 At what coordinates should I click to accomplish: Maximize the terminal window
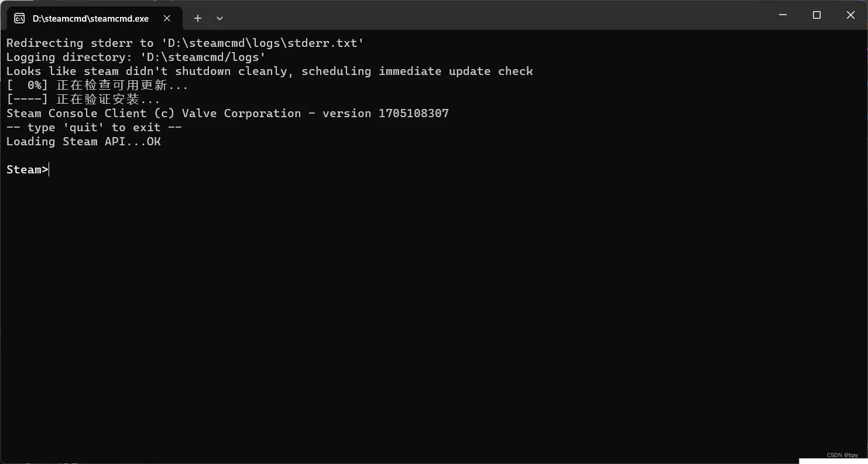coord(816,15)
